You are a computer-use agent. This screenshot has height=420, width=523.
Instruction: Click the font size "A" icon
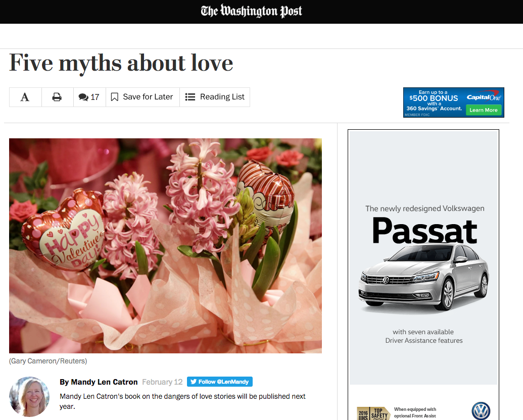click(25, 97)
